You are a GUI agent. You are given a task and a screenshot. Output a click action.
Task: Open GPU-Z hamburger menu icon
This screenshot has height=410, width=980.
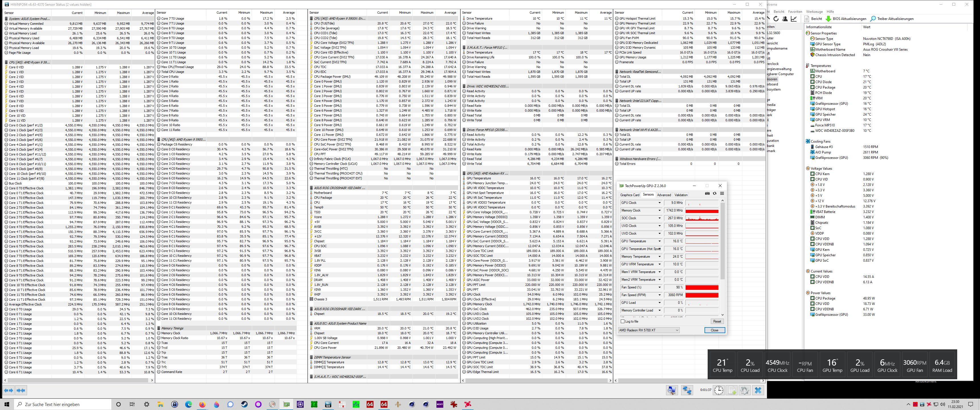coord(722,194)
